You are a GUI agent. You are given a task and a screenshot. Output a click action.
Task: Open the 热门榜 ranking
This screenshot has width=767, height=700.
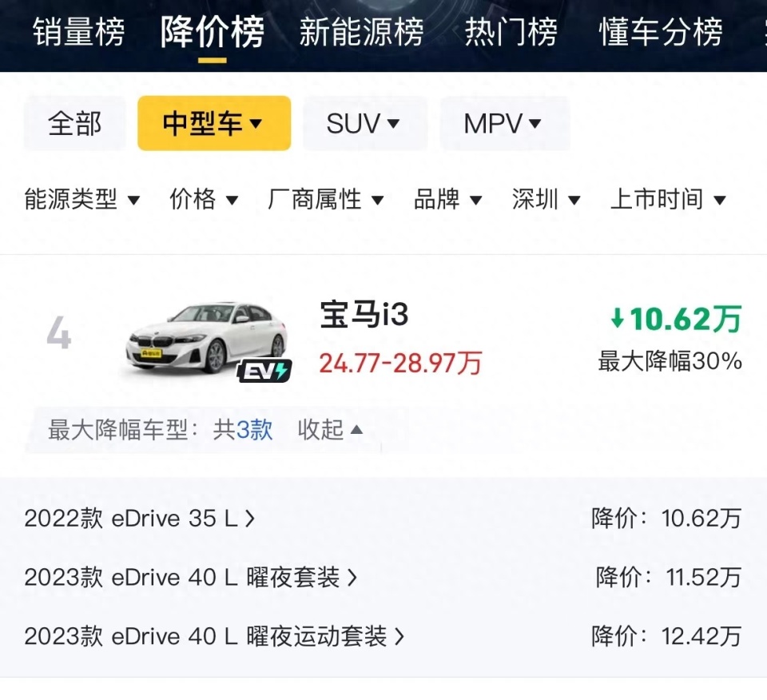(511, 34)
